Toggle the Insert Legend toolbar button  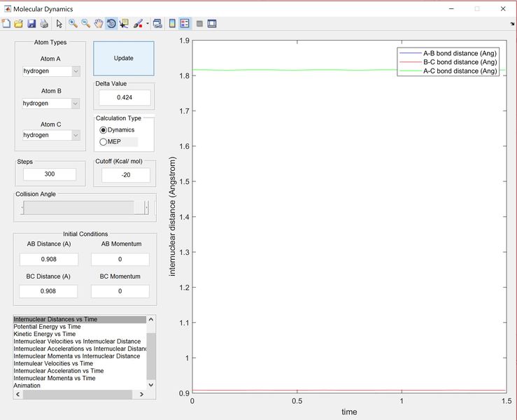click(185, 24)
